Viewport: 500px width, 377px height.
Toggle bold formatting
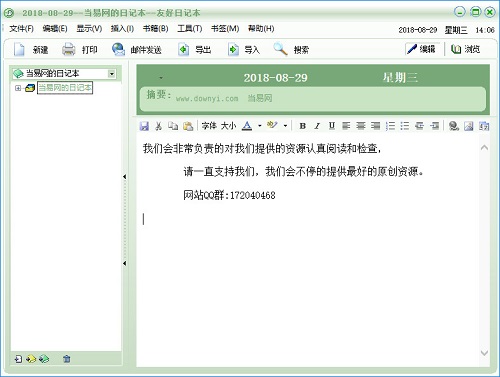(303, 126)
